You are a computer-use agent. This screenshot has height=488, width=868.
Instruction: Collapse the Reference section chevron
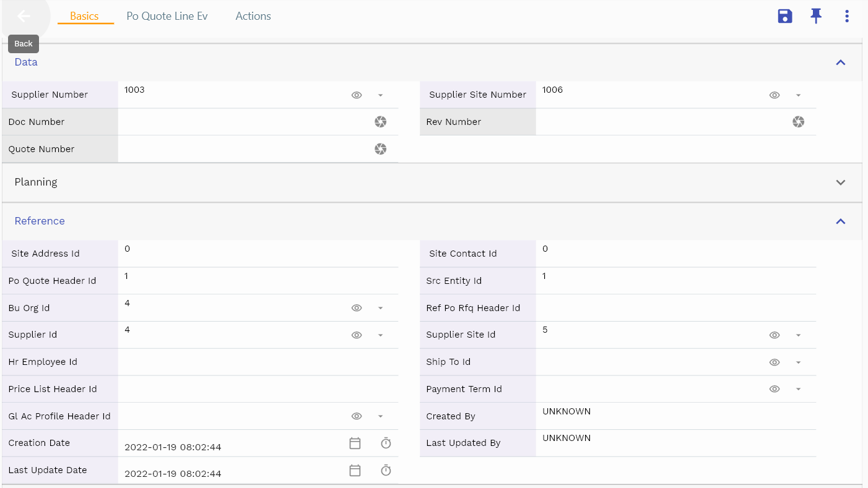tap(840, 221)
